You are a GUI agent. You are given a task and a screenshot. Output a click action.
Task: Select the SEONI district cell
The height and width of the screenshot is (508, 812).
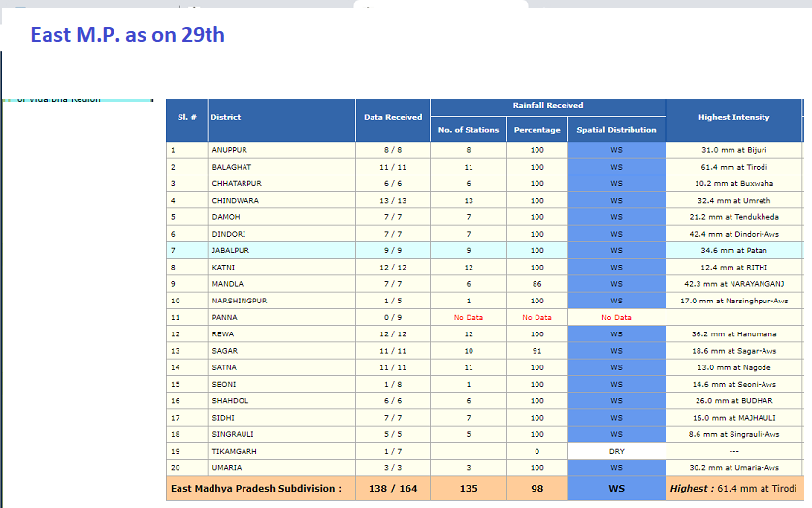pos(281,384)
